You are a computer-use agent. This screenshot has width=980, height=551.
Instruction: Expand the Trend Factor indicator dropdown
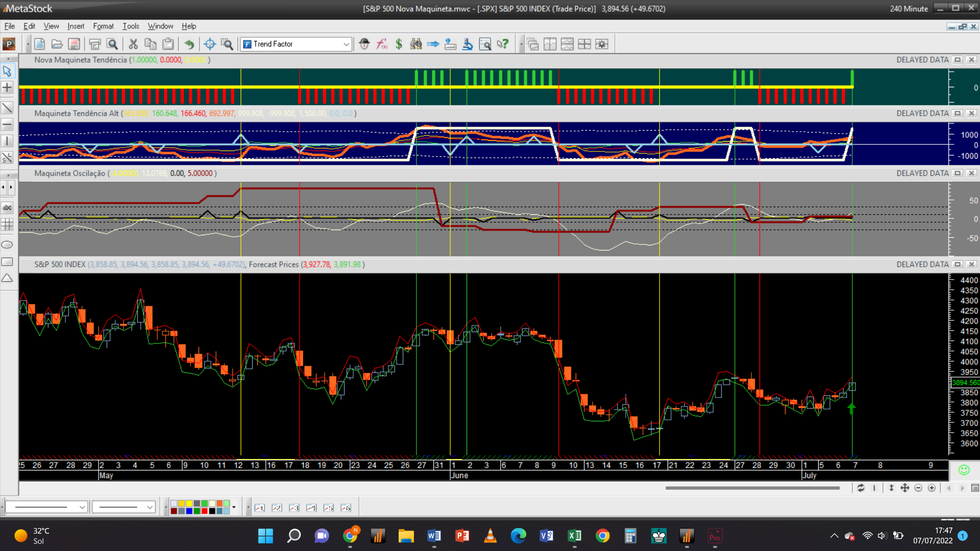coord(346,44)
